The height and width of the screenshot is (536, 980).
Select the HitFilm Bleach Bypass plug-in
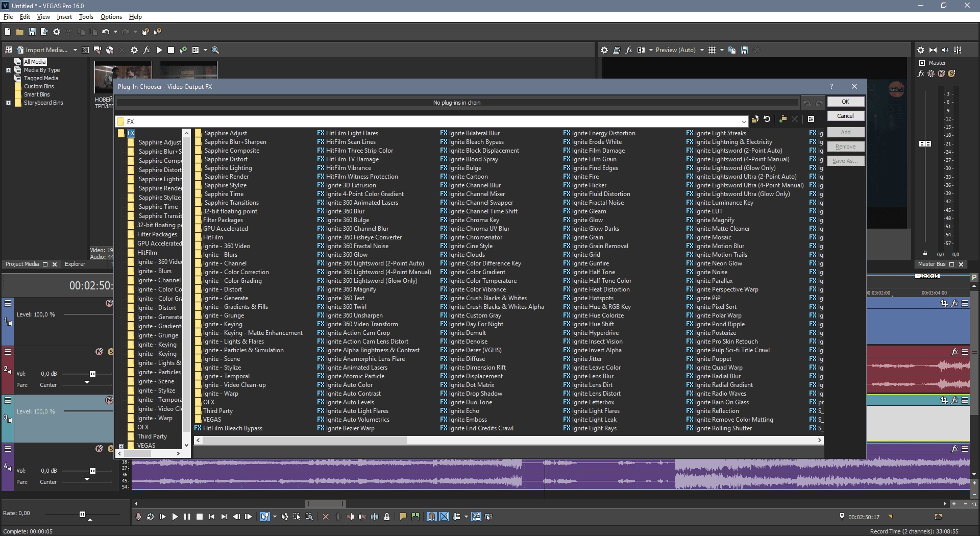pos(228,428)
